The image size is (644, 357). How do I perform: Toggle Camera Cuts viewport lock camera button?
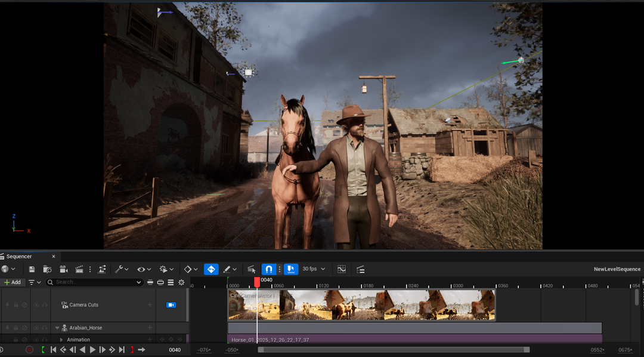tap(171, 305)
